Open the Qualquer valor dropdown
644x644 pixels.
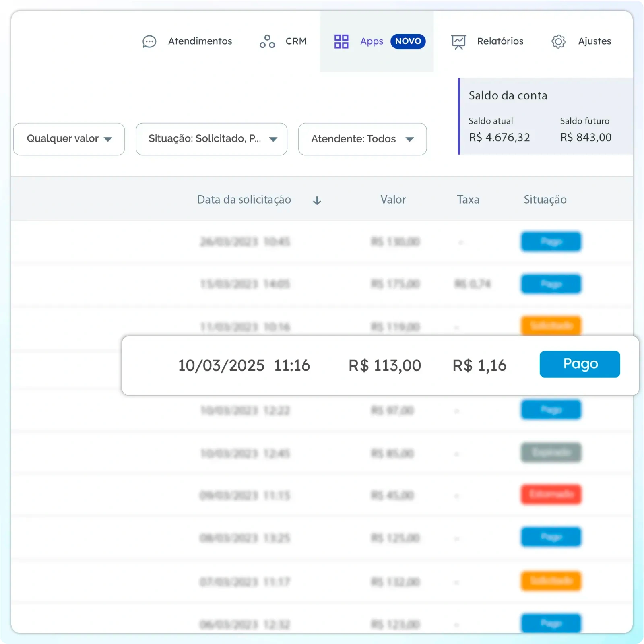click(69, 139)
